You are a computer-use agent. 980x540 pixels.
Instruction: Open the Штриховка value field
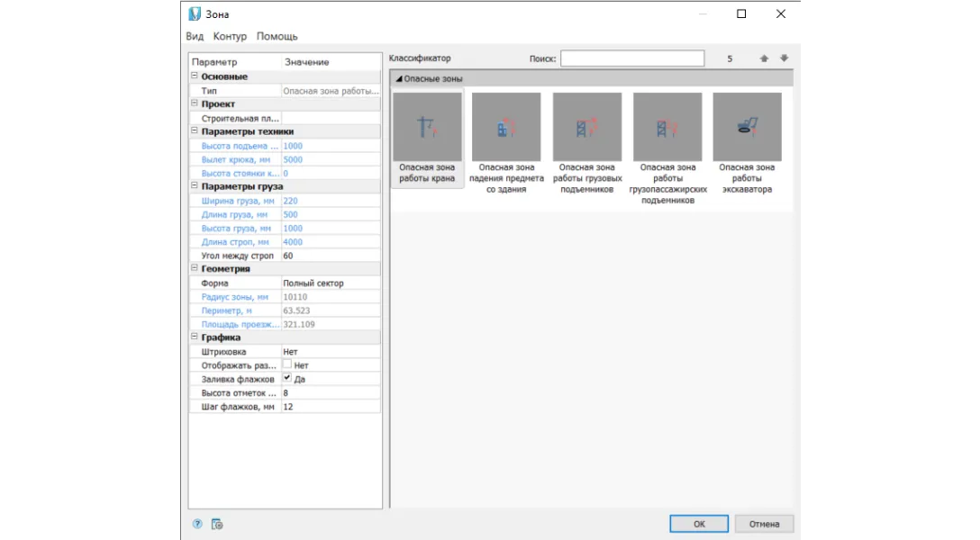coord(331,352)
